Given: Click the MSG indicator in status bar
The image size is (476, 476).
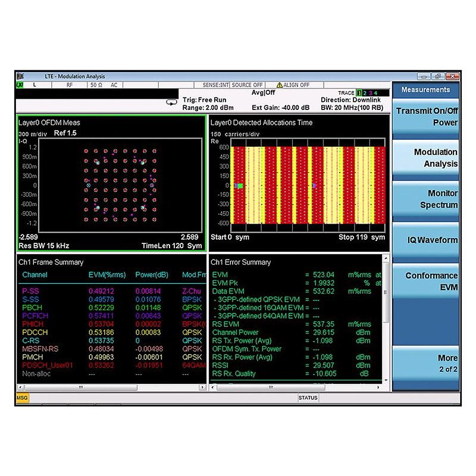Looking at the screenshot, I should click(x=22, y=397).
